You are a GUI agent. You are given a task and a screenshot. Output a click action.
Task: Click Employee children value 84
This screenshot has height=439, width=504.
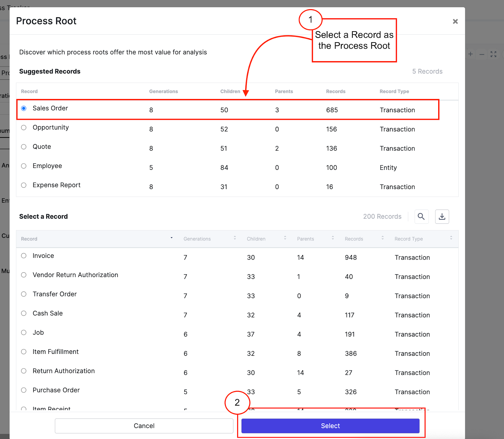(224, 168)
